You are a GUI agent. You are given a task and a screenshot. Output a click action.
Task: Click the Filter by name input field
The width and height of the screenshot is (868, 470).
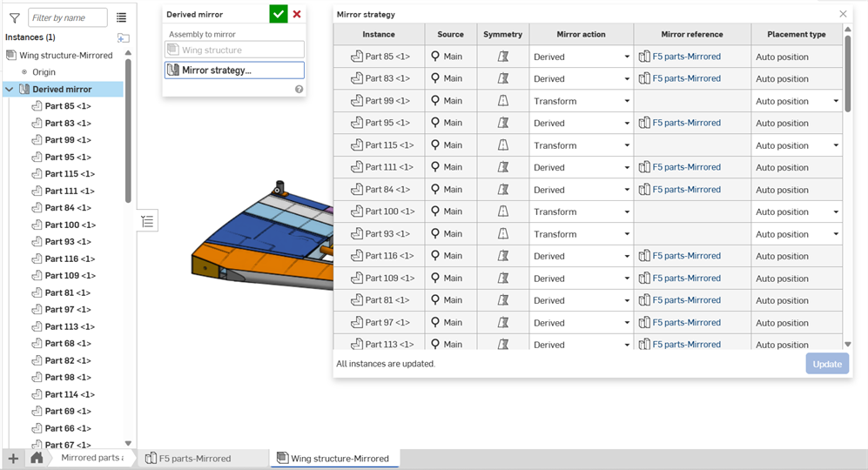pos(67,17)
